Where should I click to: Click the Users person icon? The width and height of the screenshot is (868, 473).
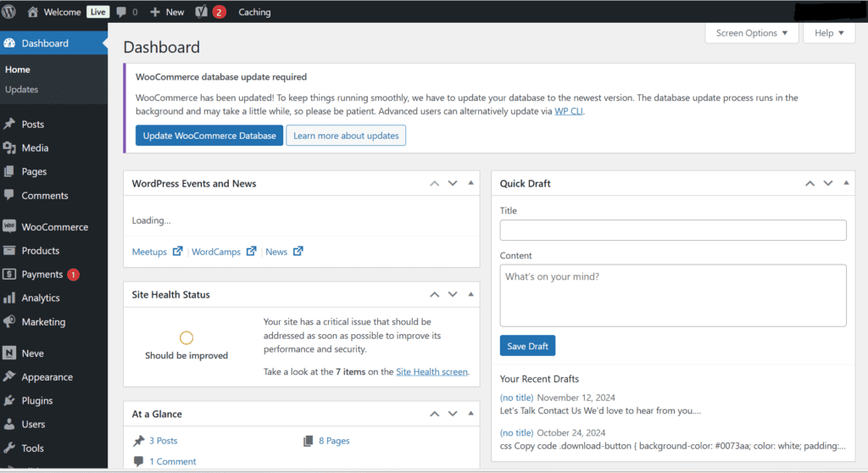tap(9, 425)
